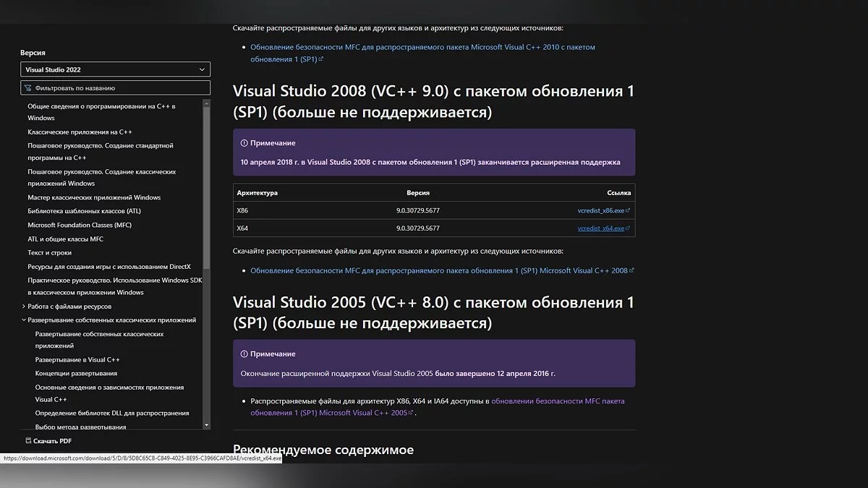Open 'Концепции развертывания' sidebar item
The height and width of the screenshot is (488, 868).
[76, 373]
